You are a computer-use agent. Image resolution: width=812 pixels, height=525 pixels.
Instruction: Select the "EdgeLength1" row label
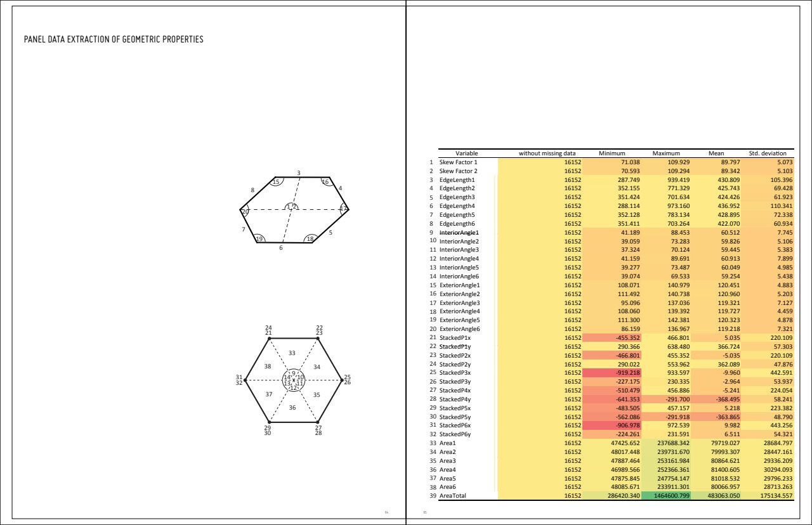click(457, 180)
